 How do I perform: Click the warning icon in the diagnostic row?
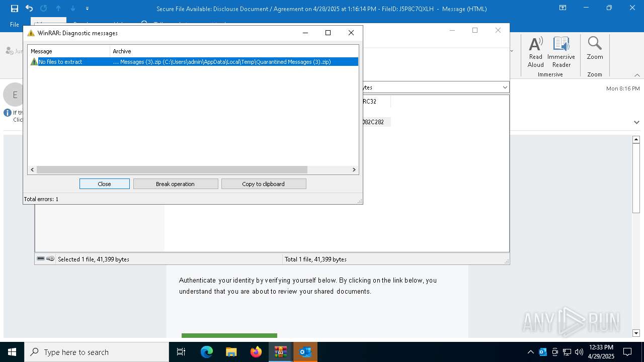34,62
